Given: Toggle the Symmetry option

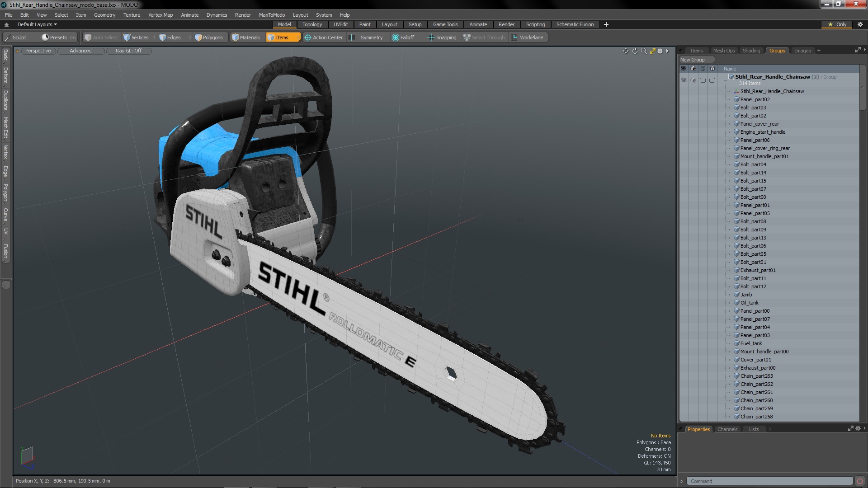Looking at the screenshot, I should [367, 38].
